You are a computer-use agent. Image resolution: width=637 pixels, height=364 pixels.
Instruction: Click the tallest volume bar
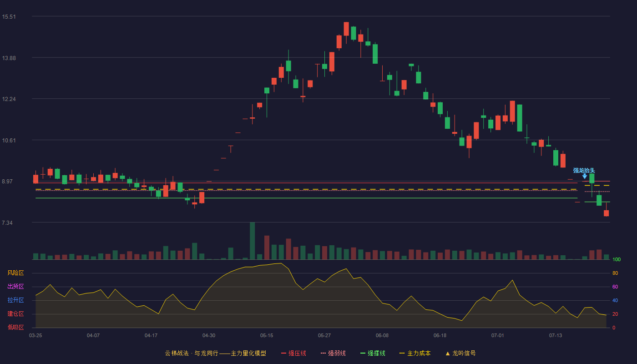click(252, 241)
